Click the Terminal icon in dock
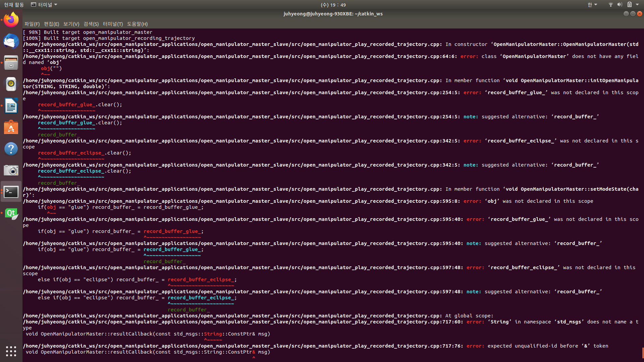This screenshot has height=362, width=644. [11, 192]
